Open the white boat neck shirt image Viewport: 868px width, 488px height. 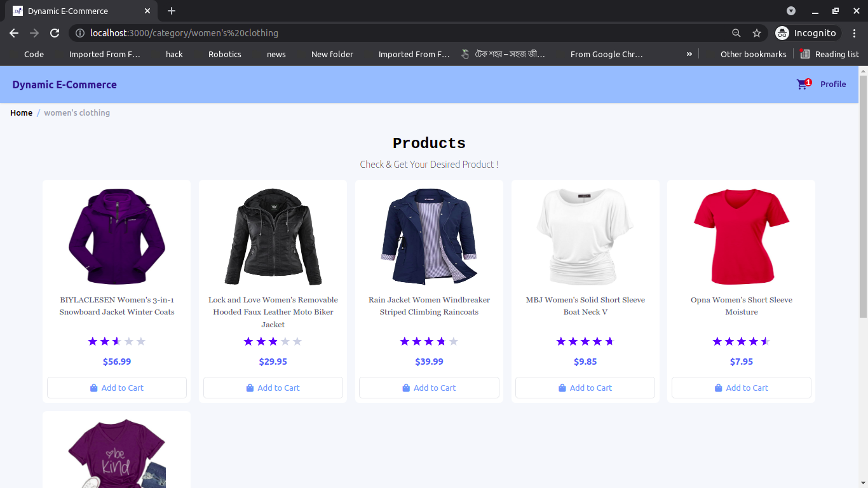(x=585, y=236)
